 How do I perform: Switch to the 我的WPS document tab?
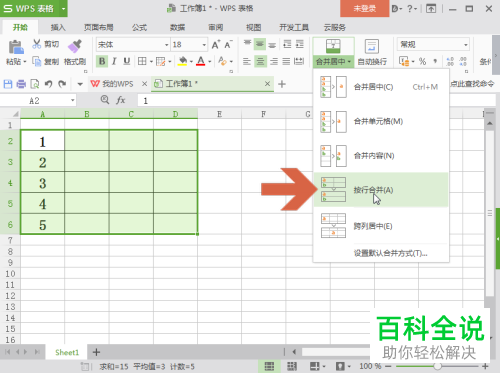[117, 84]
